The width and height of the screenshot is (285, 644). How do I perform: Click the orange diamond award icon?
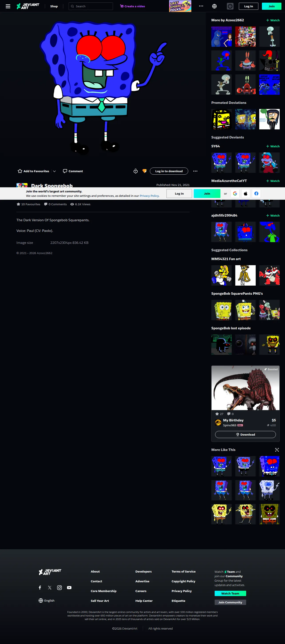coord(144,171)
